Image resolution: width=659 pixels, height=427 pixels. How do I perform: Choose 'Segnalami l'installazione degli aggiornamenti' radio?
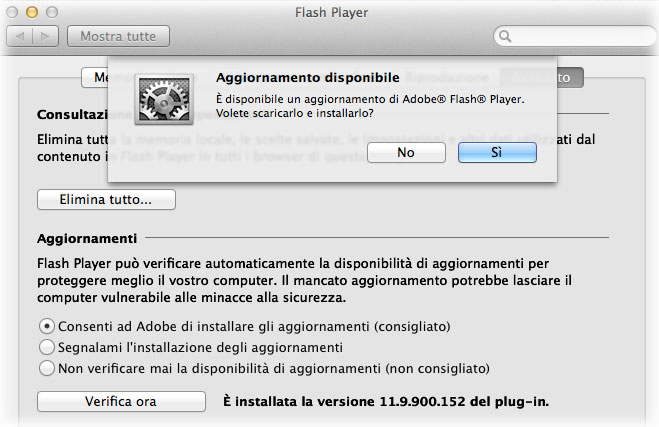click(x=47, y=347)
